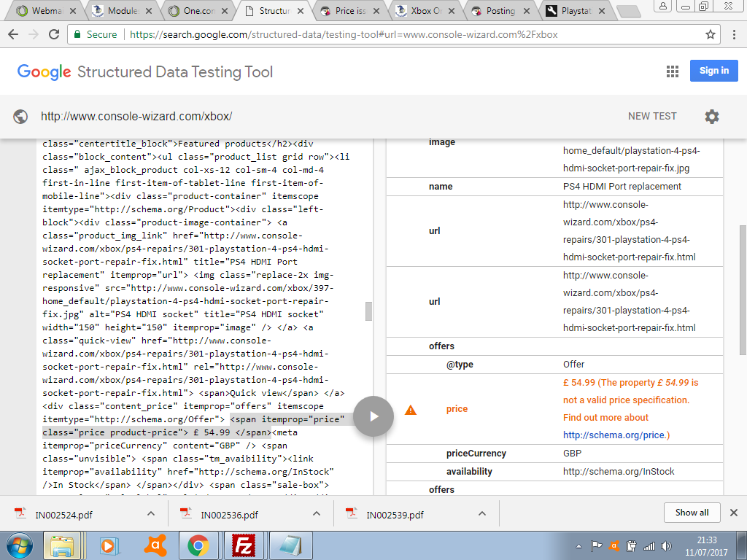This screenshot has width=747, height=560.
Task: Click the name value PS4 HDMI Port replacement
Action: coord(622,186)
